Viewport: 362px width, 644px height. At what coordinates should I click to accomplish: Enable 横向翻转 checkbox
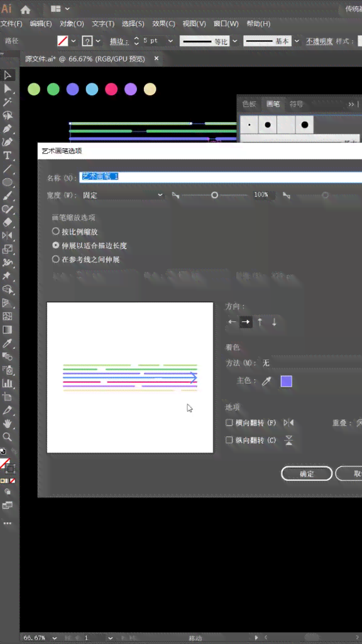coord(229,422)
